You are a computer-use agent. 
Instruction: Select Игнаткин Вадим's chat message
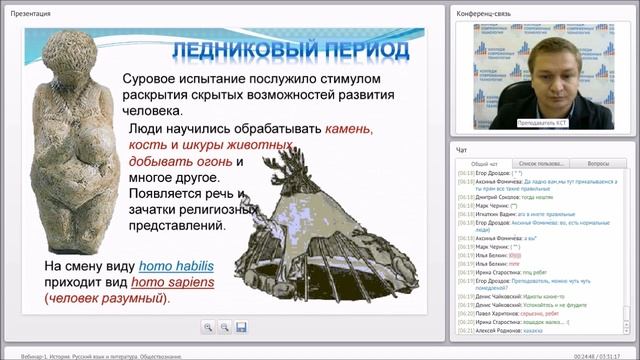click(516, 214)
